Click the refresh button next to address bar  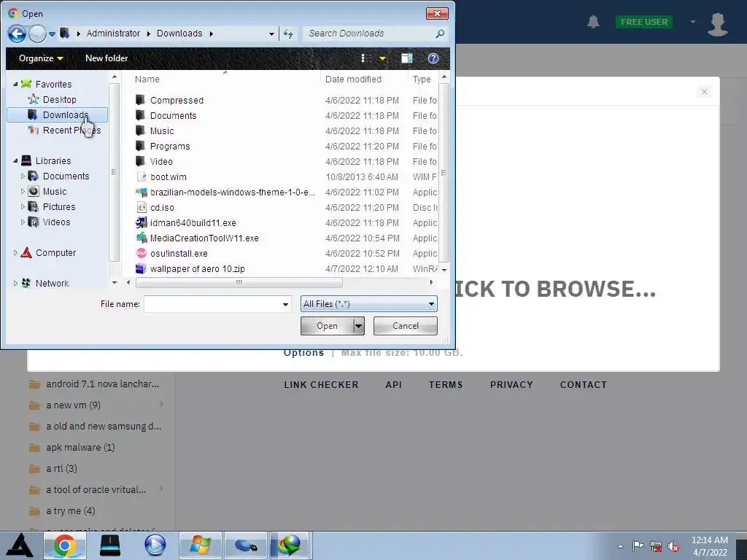288,34
